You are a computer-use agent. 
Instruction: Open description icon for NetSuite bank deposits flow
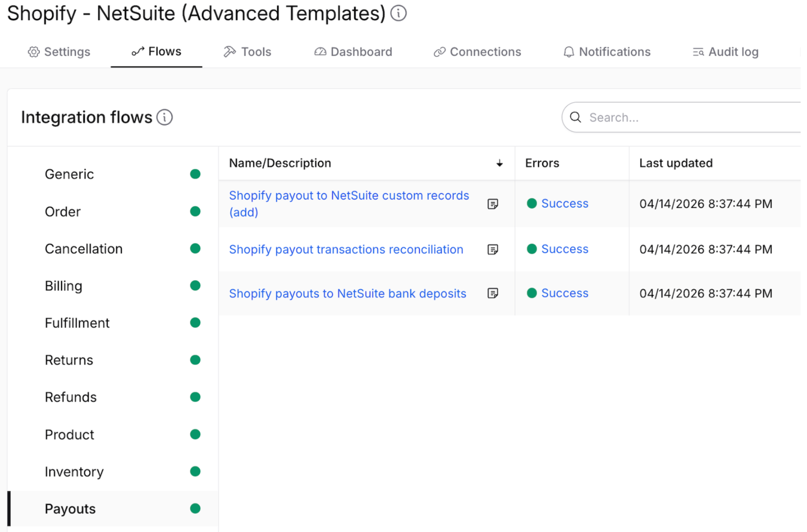(x=493, y=293)
